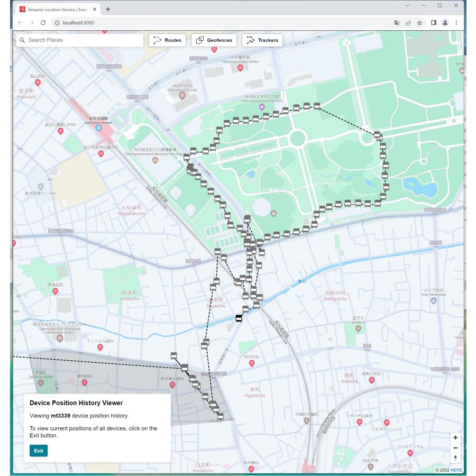
Task: Select the mt3339 bus position marker on map
Action: [x=238, y=318]
